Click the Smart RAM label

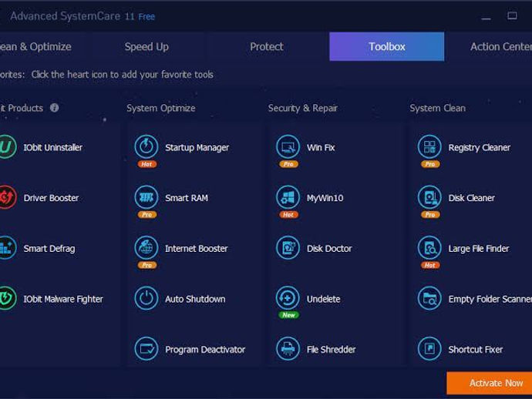point(187,198)
